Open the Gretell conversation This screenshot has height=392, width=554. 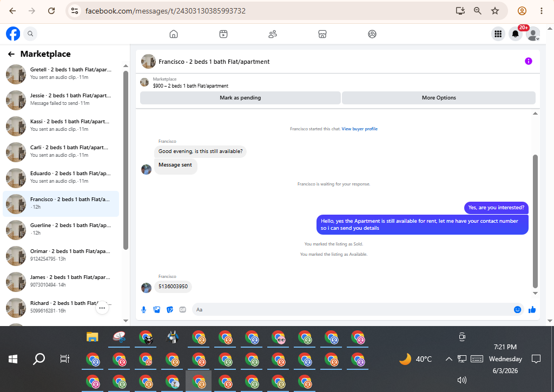click(x=61, y=74)
